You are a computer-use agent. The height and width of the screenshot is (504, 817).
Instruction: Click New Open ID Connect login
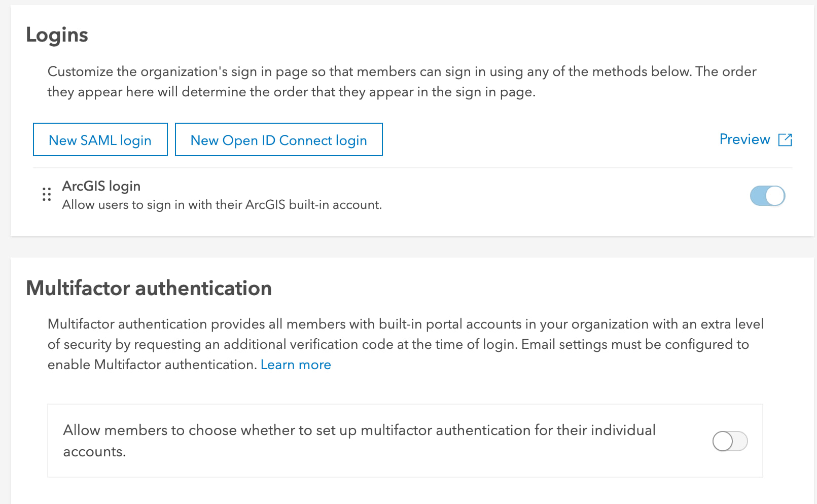point(278,140)
